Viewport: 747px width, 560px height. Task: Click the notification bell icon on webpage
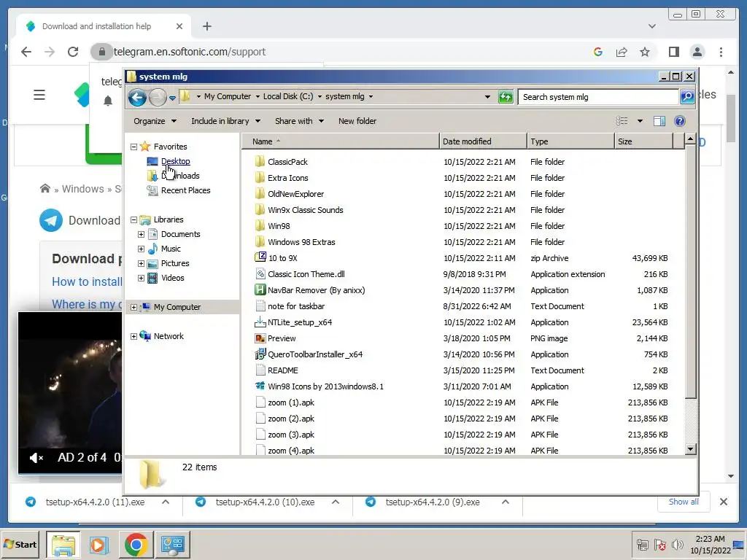(108, 101)
